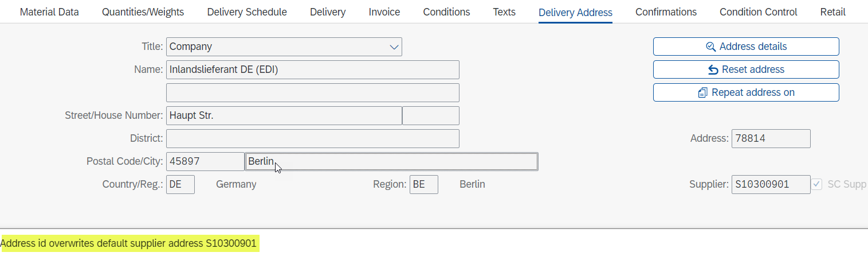Select the Conditions tab

point(446,12)
